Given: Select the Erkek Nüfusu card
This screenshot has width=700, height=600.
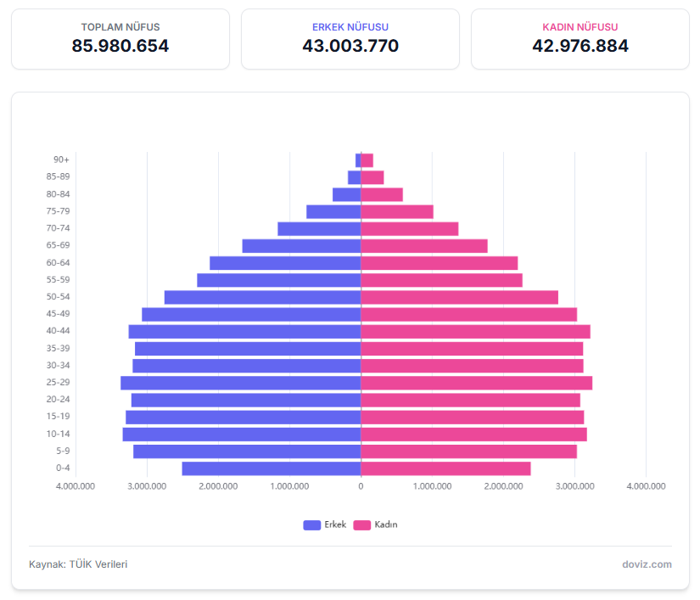Looking at the screenshot, I should (350, 39).
